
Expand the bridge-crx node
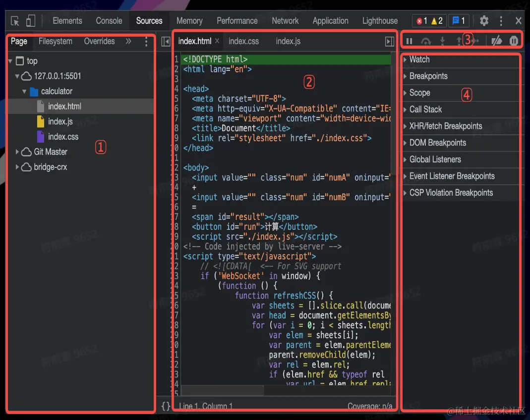pos(17,167)
